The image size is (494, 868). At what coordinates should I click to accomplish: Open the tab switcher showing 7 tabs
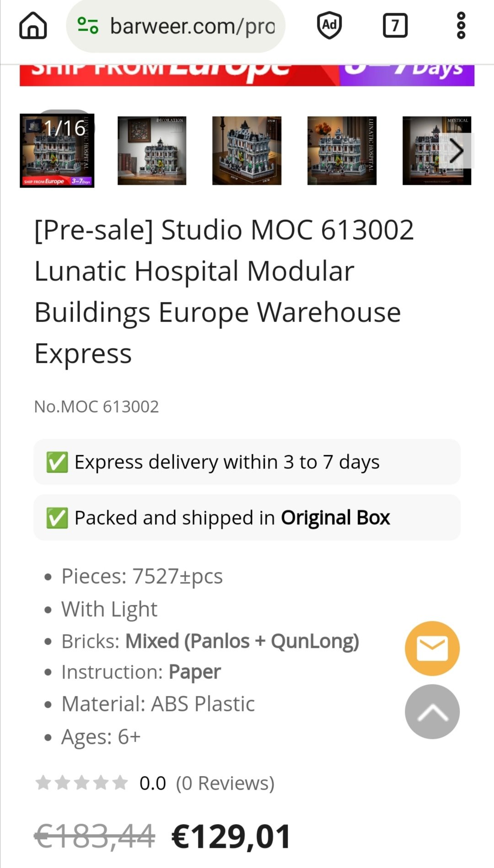click(395, 26)
